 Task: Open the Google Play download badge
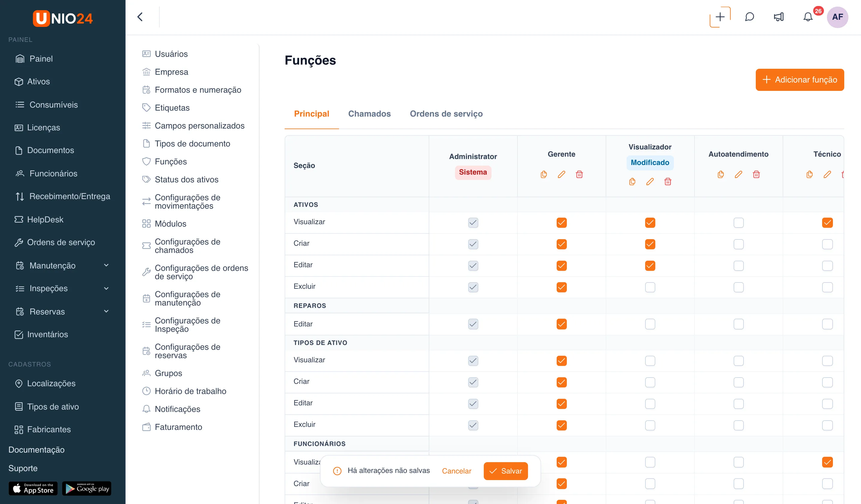87,488
